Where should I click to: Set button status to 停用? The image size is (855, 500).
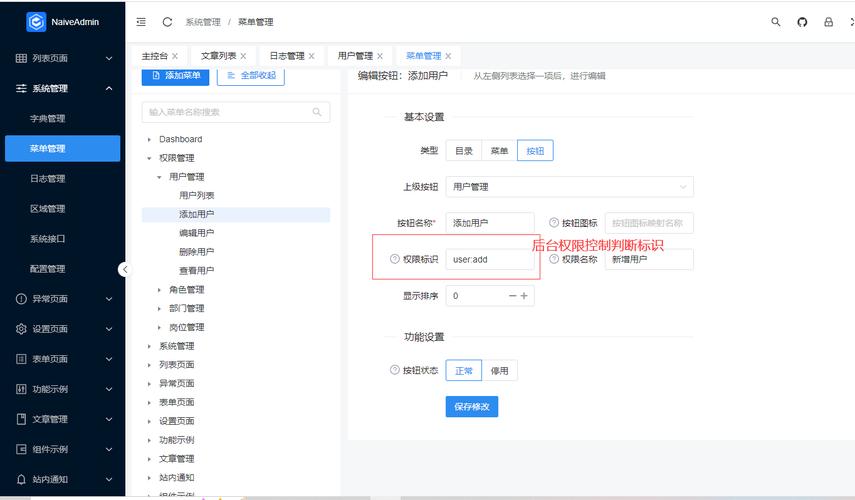(499, 371)
